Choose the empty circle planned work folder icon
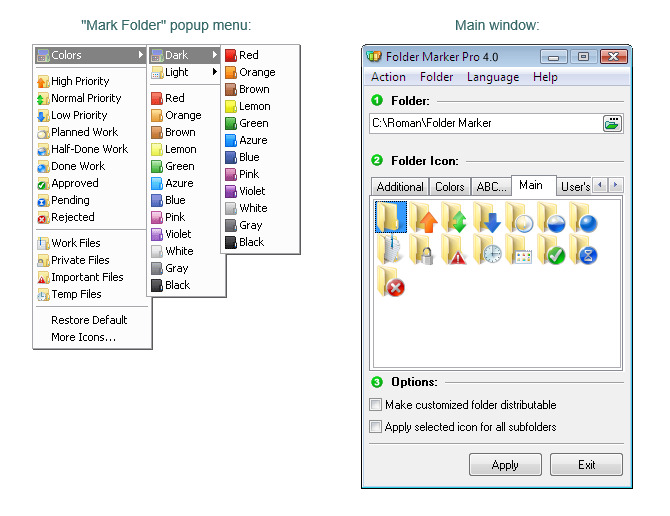Screen dimensions: 670x516 tap(519, 217)
